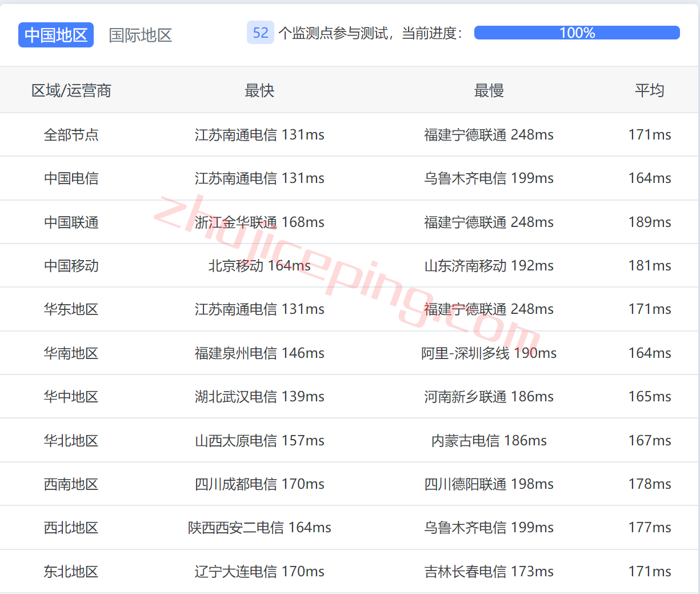The image size is (700, 594).
Task: Click 164ms average in 中国电信 row
Action: [650, 178]
